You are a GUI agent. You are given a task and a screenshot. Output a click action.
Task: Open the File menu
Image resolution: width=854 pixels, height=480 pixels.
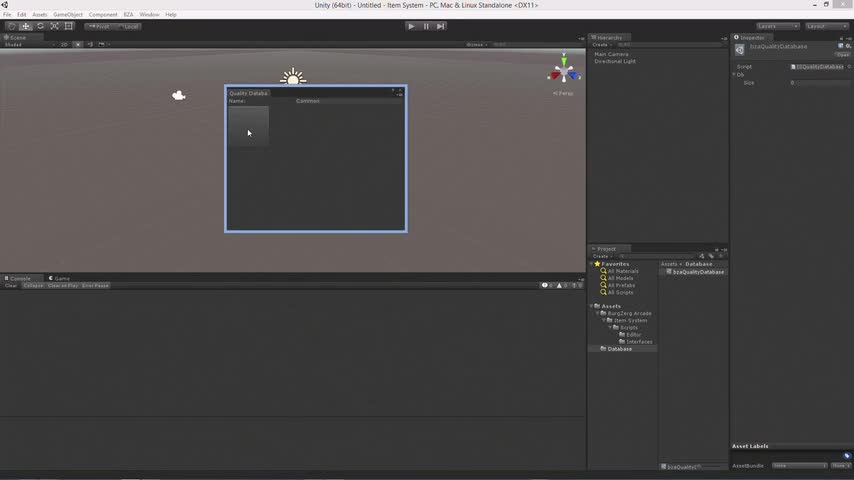click(7, 15)
